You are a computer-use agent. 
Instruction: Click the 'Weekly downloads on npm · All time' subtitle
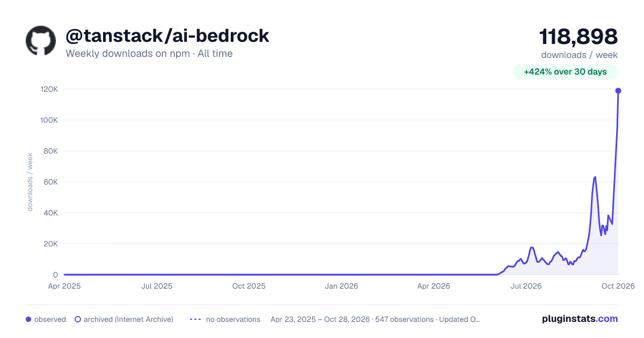click(x=149, y=54)
